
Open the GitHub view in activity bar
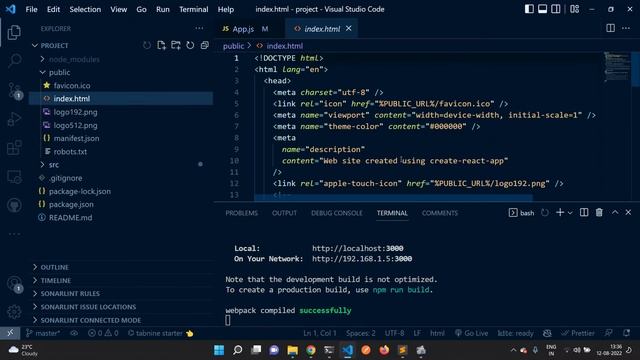coord(14,205)
